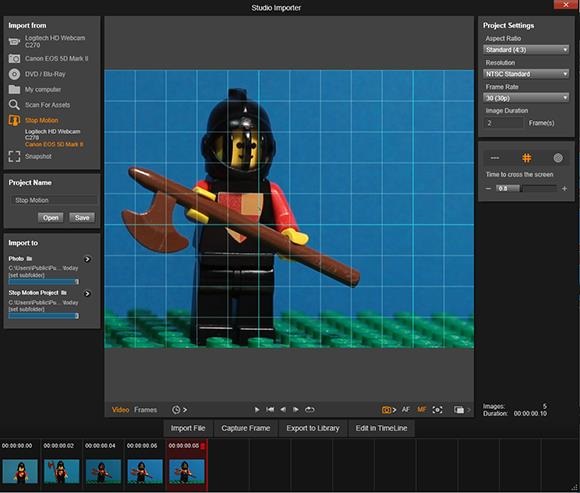Close the Studio Importer window

pyautogui.click(x=566, y=4)
